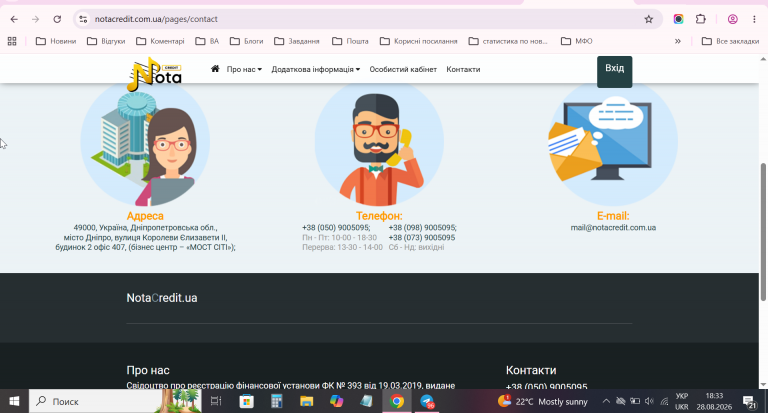768x413 pixels.
Task: Open Telegram from the taskbar
Action: tap(427, 401)
